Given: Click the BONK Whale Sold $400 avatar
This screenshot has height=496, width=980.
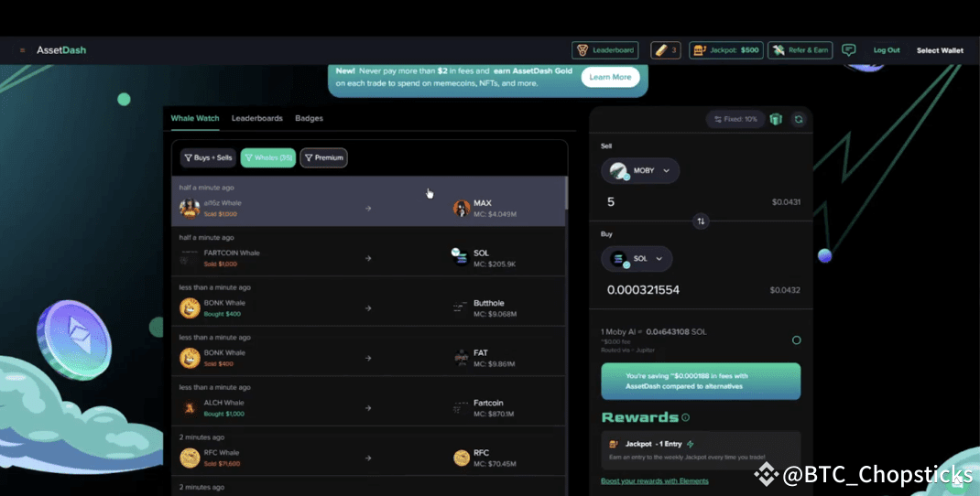Looking at the screenshot, I should click(x=190, y=358).
